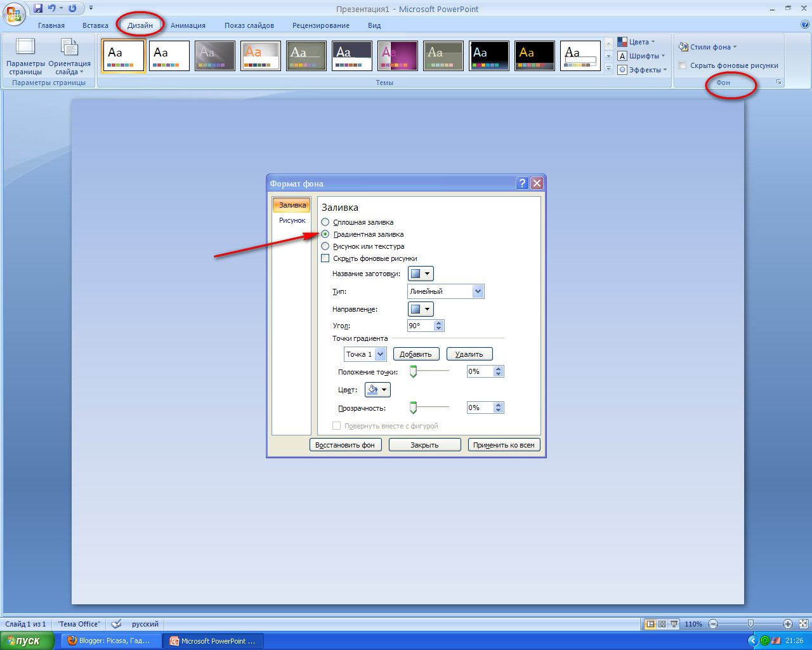Open Стили фона background styles menu
812x650 pixels.
click(707, 47)
